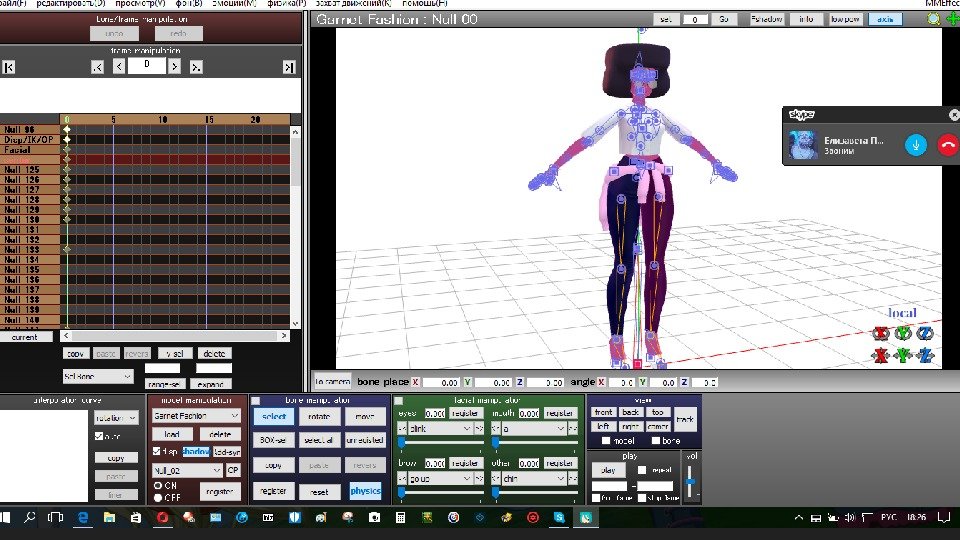Viewport: 960px width, 540px height.
Task: Open the chin other morph dropdown
Action: [533, 478]
